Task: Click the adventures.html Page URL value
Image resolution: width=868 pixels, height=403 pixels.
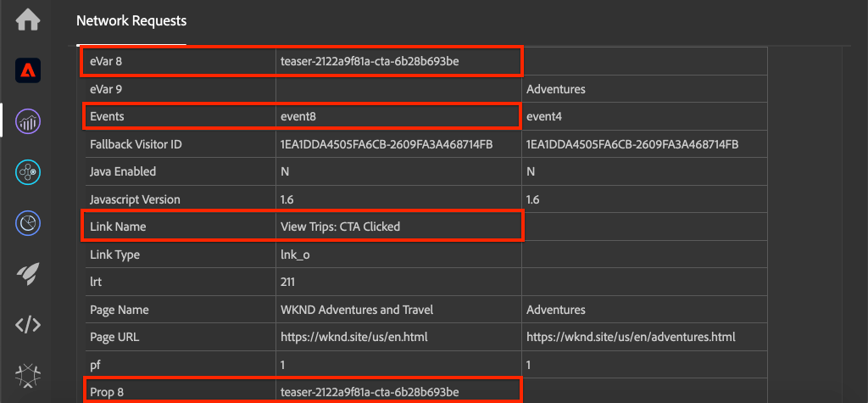Action: pyautogui.click(x=631, y=337)
